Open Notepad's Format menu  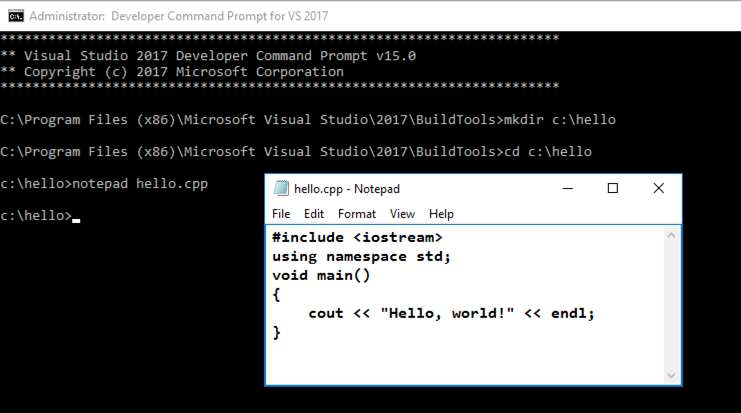coord(357,214)
